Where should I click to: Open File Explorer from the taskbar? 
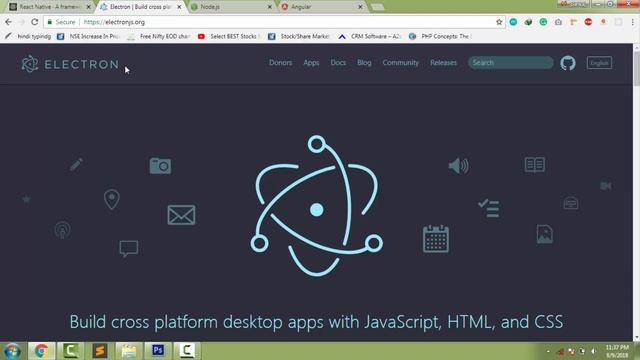[x=129, y=351]
